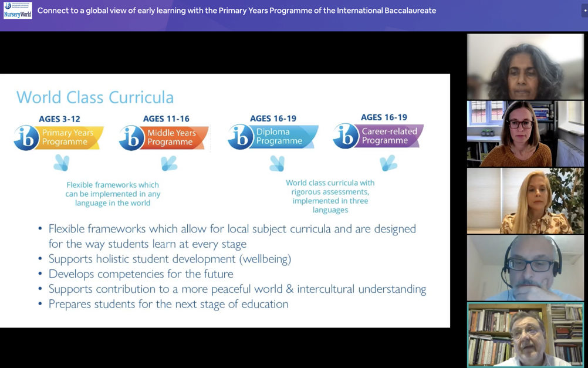588x368 pixels.
Task: Select video of participant wearing a headset
Action: click(525, 268)
